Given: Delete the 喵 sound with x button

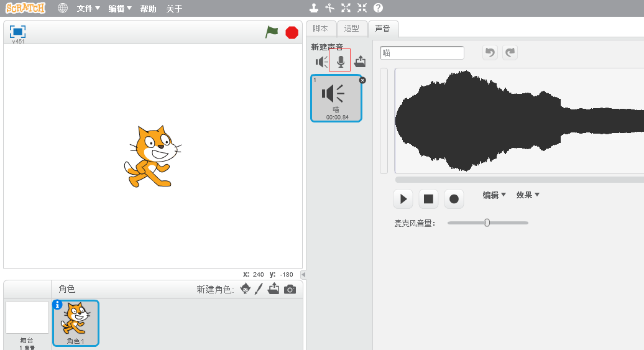Looking at the screenshot, I should click(x=362, y=80).
